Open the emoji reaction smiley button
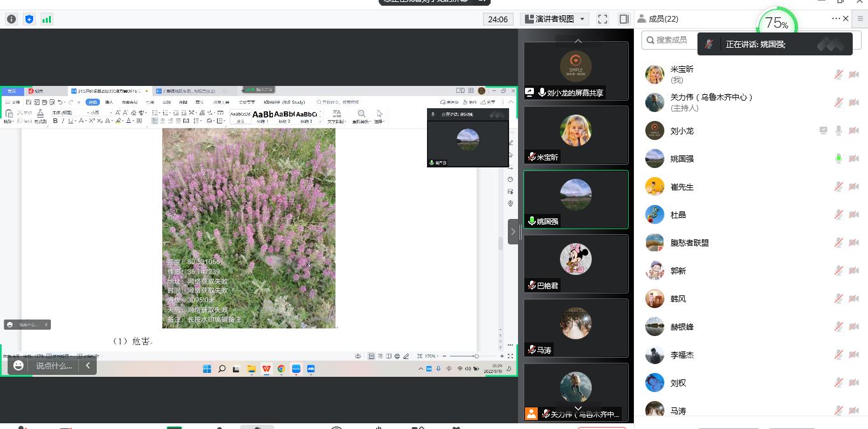 tap(18, 365)
